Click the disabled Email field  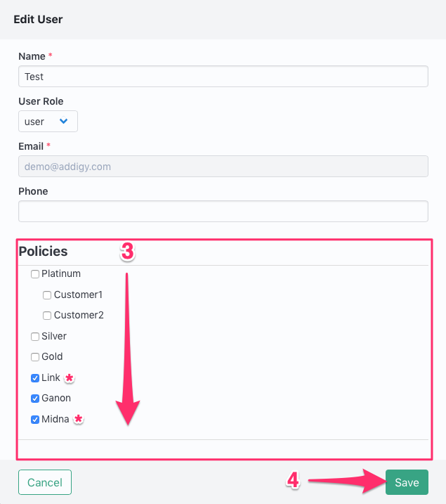[223, 167]
